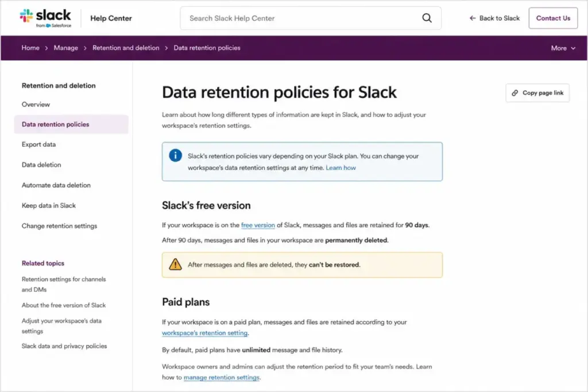The width and height of the screenshot is (588, 392).
Task: Click the bold can't be restored text
Action: click(x=334, y=265)
